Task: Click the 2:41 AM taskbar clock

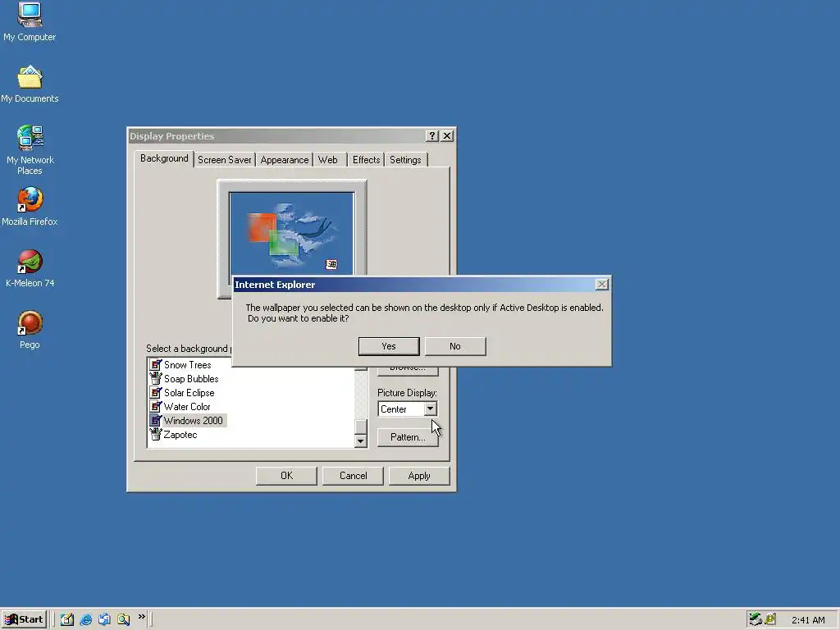Action: (x=808, y=620)
